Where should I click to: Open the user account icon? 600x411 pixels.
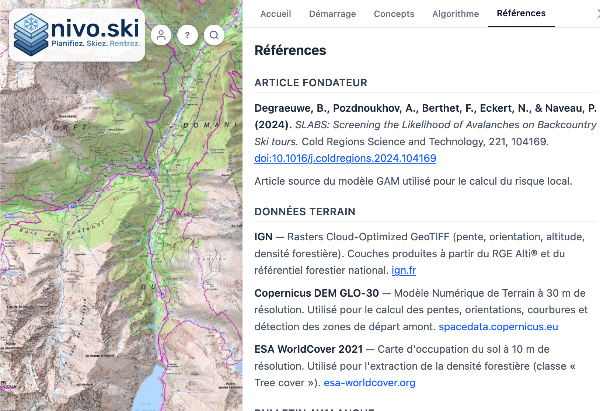(161, 35)
